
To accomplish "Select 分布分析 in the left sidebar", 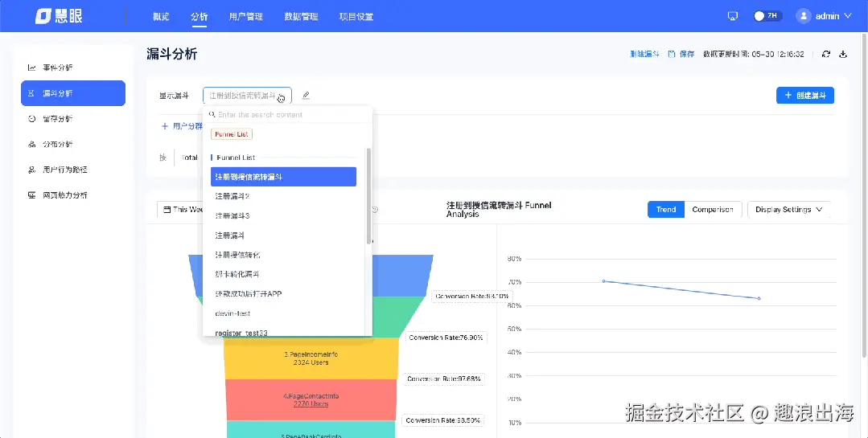I will click(73, 145).
